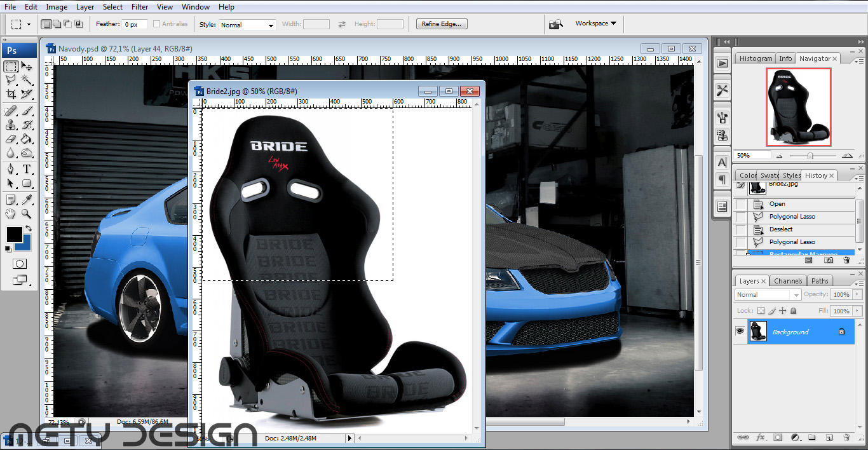The height and width of the screenshot is (450, 868).
Task: Toggle lock position
Action: point(783,311)
